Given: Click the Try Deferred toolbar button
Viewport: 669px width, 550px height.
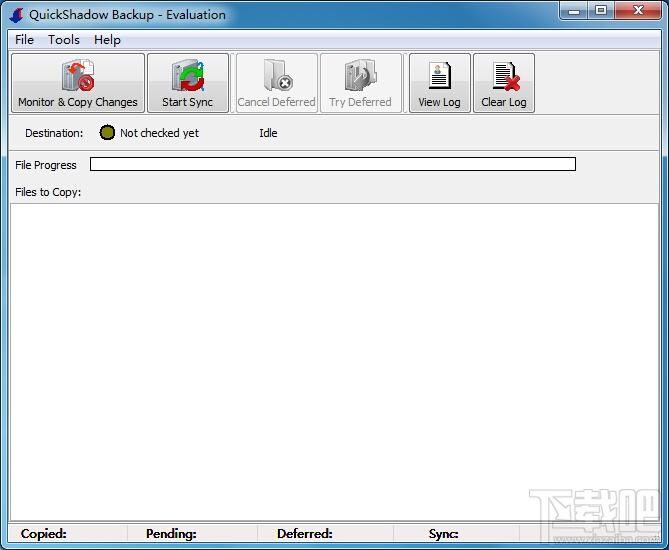Looking at the screenshot, I should point(361,83).
